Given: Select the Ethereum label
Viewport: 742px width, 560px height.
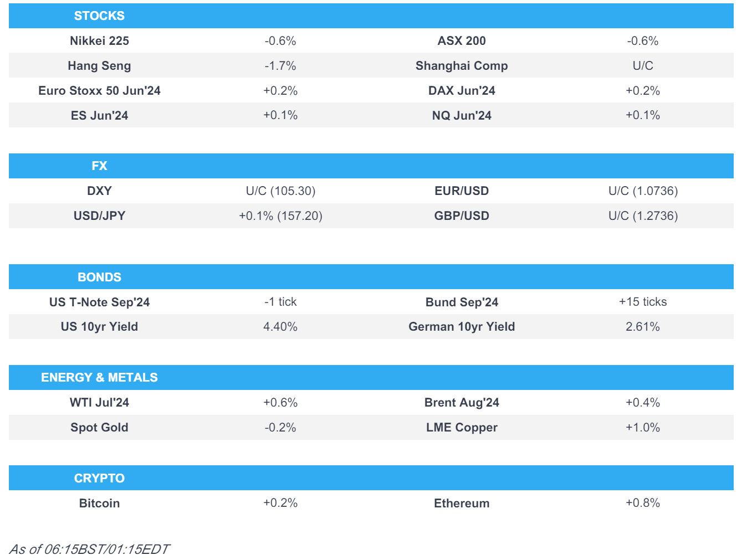Looking at the screenshot, I should tap(462, 504).
